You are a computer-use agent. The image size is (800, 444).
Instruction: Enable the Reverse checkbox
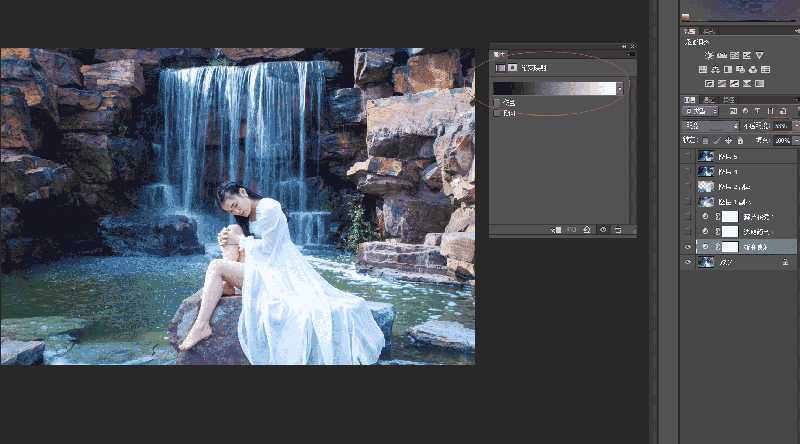(497, 113)
